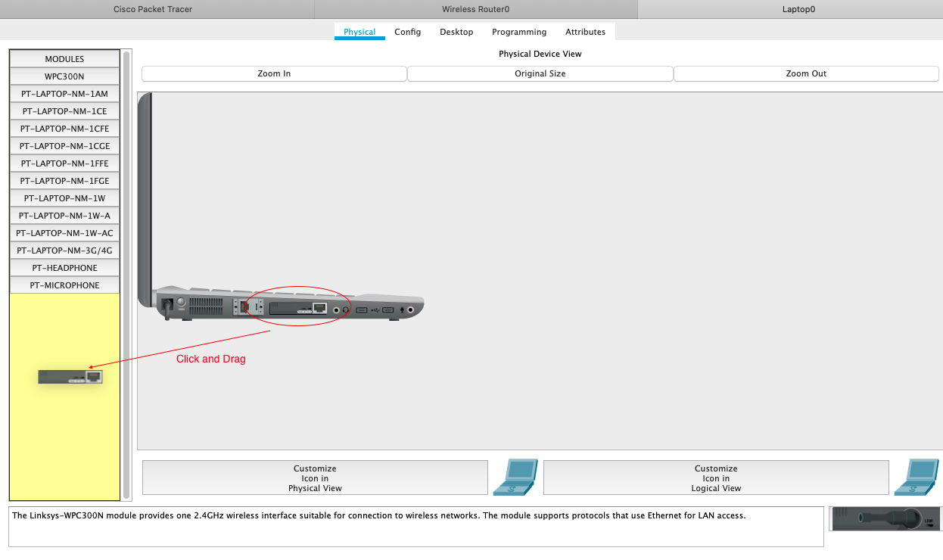Click the laptop microphone jack
943x560 pixels.
411,310
